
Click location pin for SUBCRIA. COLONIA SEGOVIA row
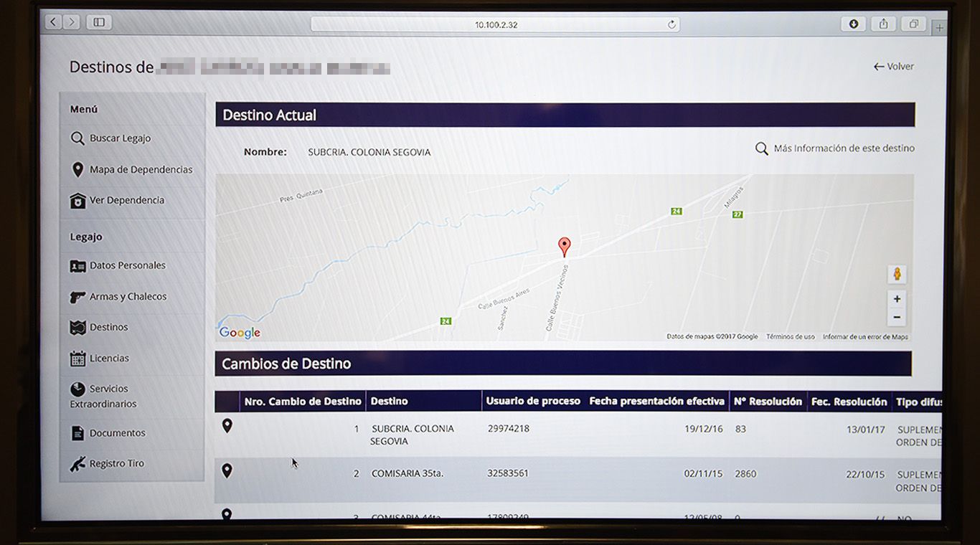227,426
